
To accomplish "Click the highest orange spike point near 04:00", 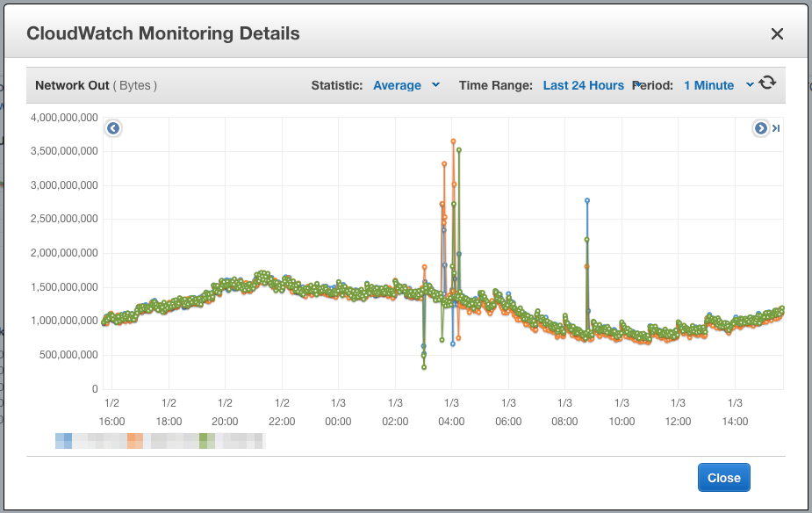I will (453, 141).
